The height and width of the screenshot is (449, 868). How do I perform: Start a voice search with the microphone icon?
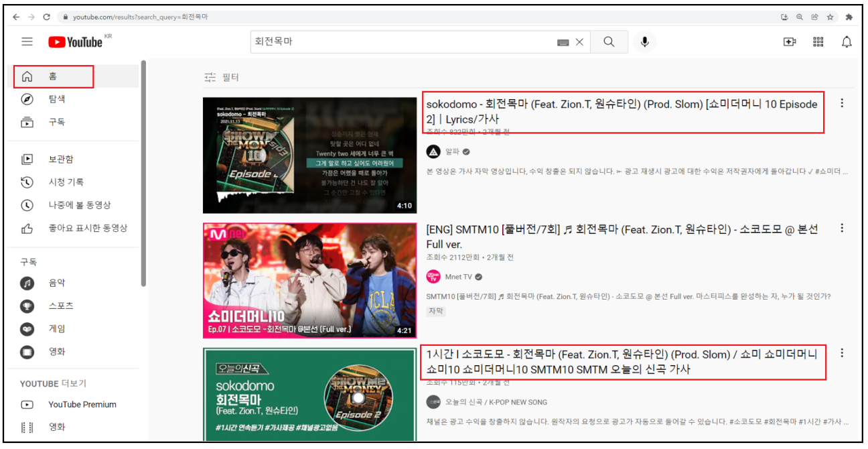click(x=644, y=42)
